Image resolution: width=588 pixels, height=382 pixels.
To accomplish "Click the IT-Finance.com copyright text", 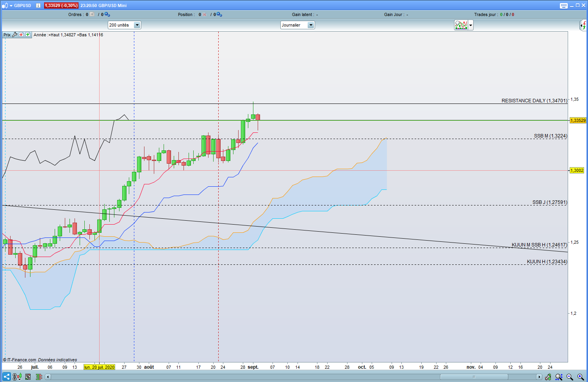I will (20, 360).
